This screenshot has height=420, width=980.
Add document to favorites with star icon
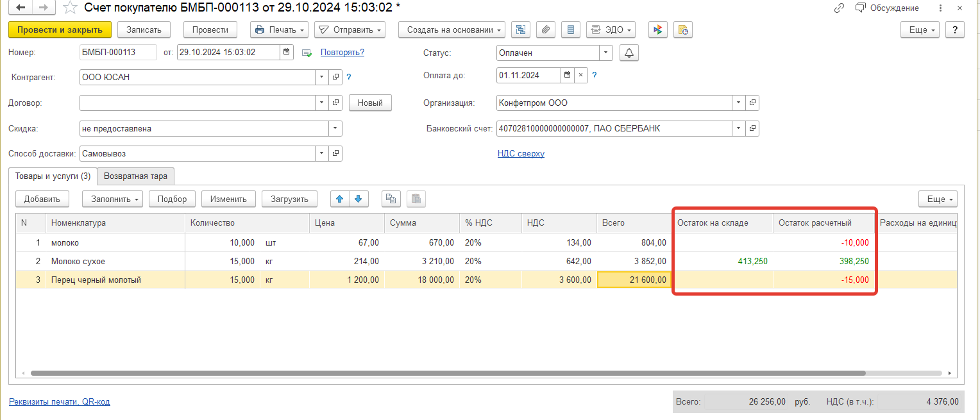(70, 8)
